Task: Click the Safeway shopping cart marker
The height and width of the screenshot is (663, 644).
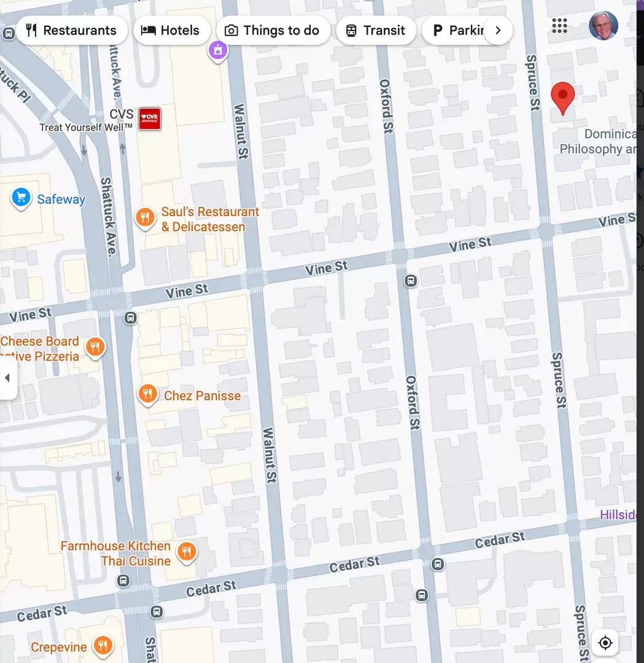Action: click(x=21, y=198)
